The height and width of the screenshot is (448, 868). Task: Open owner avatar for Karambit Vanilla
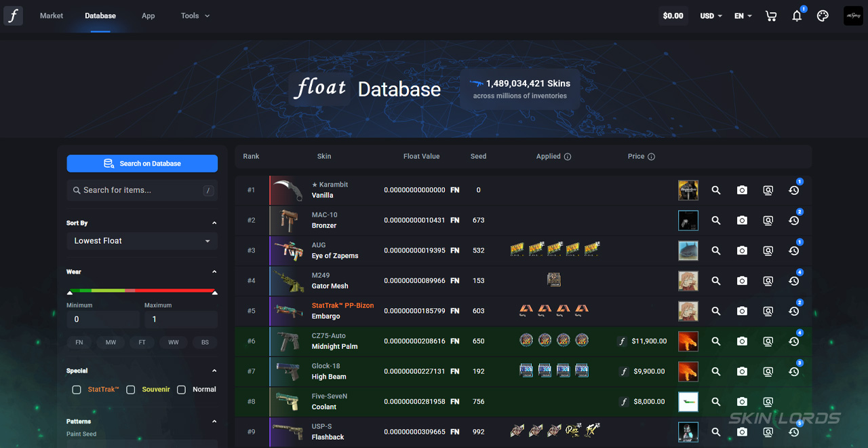(x=688, y=191)
